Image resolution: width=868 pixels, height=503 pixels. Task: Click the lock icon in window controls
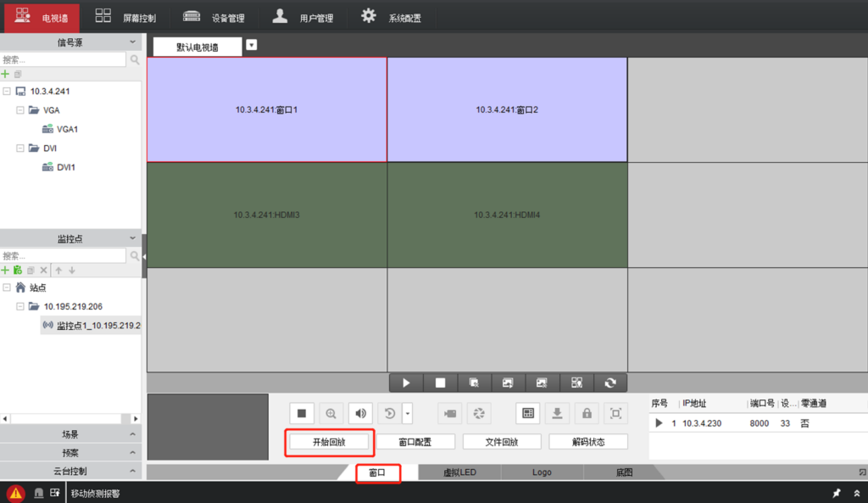(x=587, y=413)
